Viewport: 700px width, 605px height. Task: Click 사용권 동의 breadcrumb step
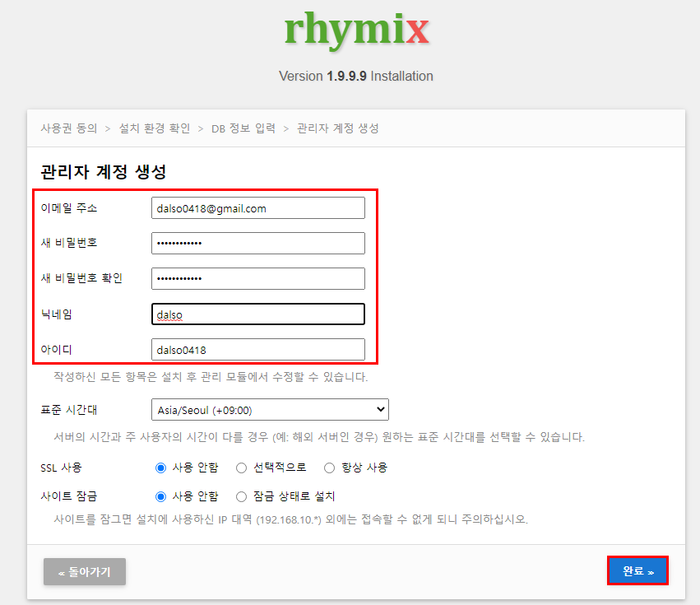[69, 128]
